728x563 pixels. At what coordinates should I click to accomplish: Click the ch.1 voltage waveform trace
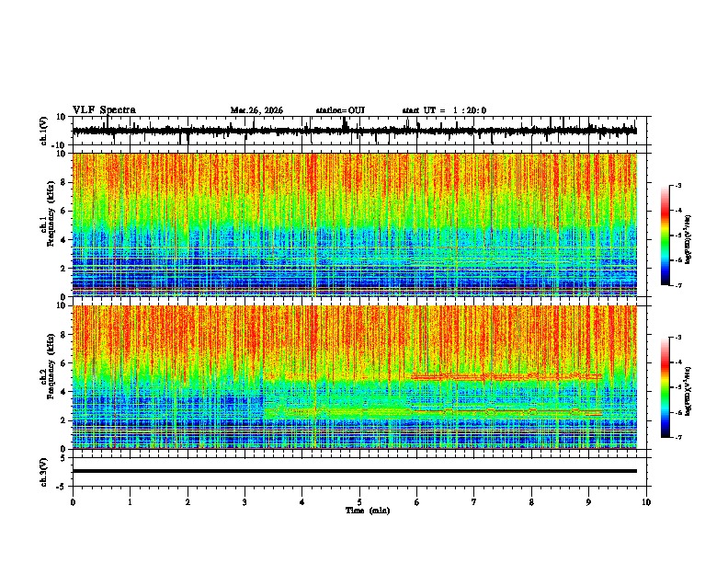click(x=354, y=131)
